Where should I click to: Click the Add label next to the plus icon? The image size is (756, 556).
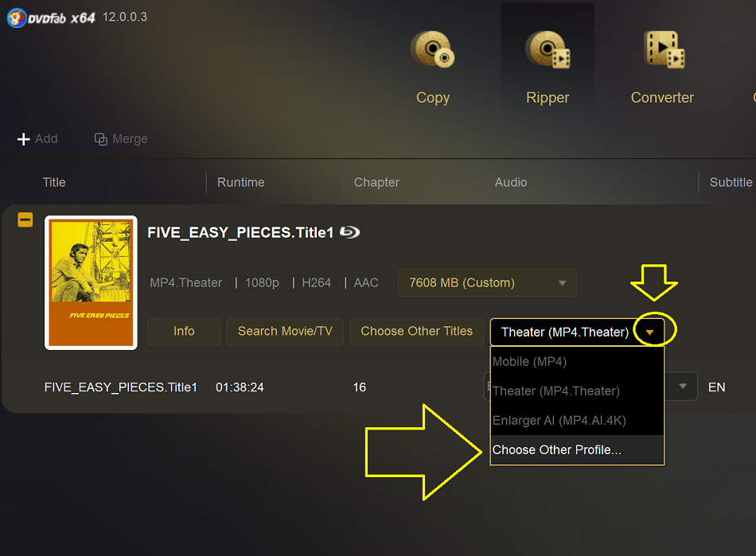tap(46, 139)
